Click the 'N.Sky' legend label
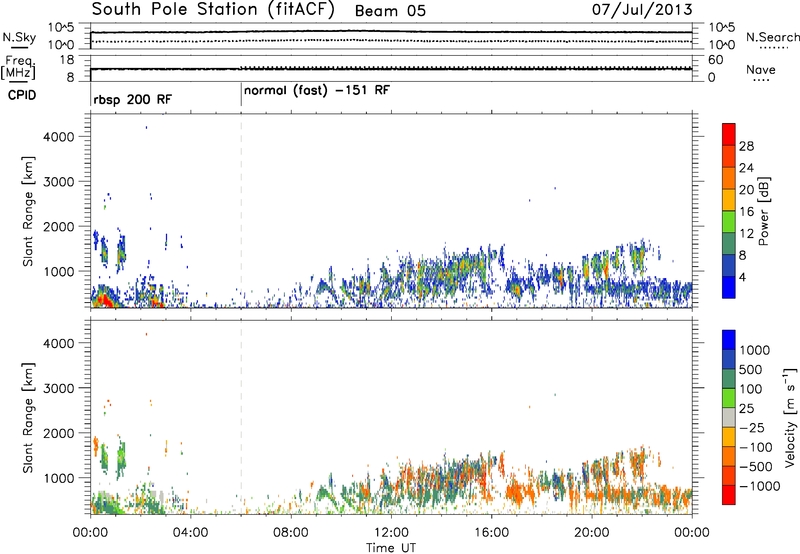This screenshot has width=800, height=554. click(x=19, y=37)
